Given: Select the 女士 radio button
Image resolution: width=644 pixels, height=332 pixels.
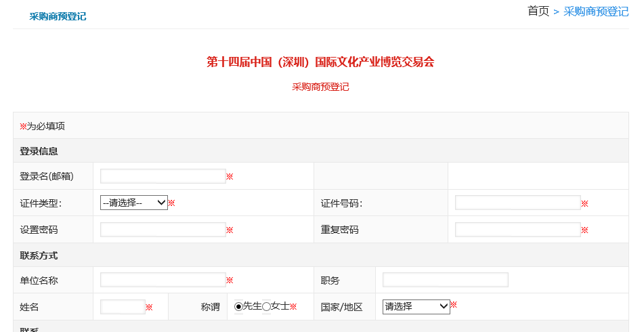Looking at the screenshot, I should coord(267,307).
